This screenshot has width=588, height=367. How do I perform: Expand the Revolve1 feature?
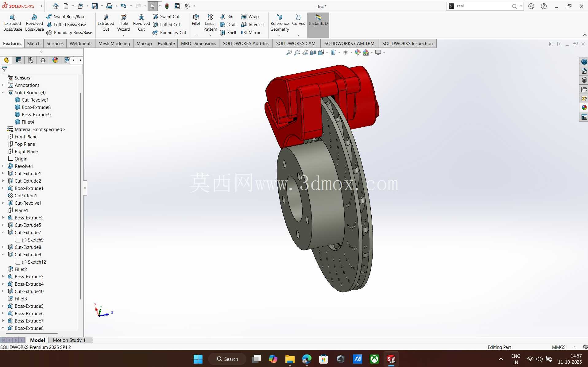(x=3, y=166)
